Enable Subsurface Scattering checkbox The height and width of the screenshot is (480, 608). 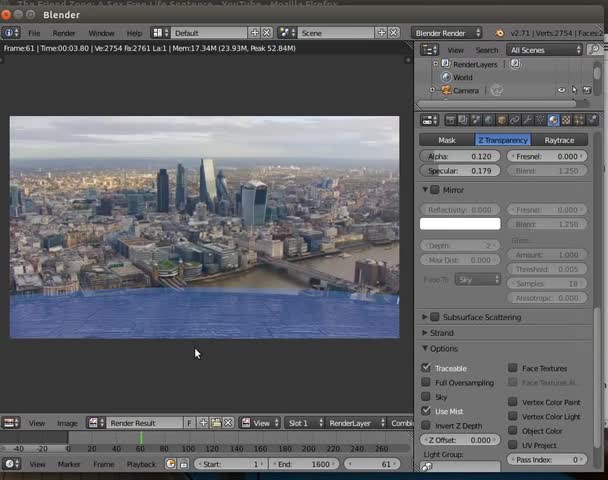tap(435, 317)
